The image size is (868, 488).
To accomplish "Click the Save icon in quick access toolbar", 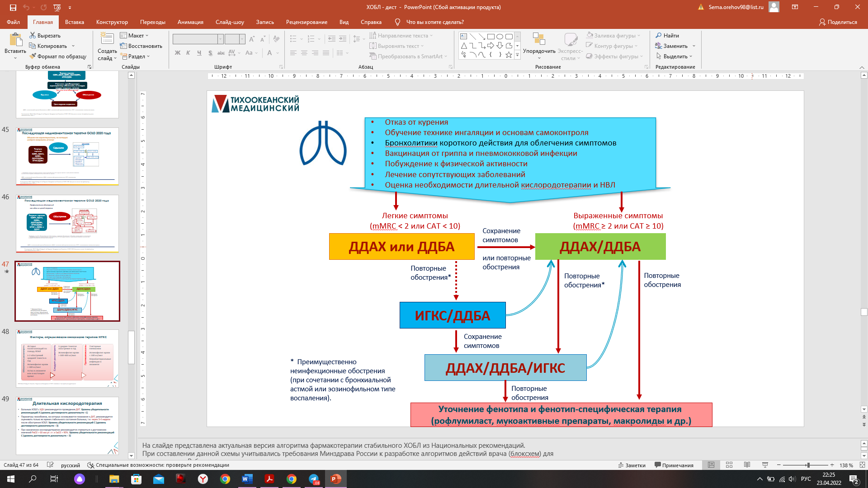I will (13, 7).
